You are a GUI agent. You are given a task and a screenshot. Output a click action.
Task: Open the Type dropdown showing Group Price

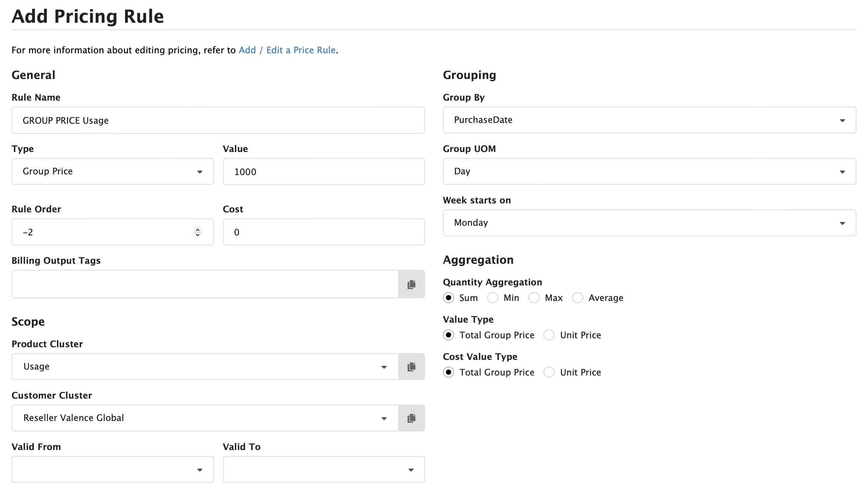(200, 171)
